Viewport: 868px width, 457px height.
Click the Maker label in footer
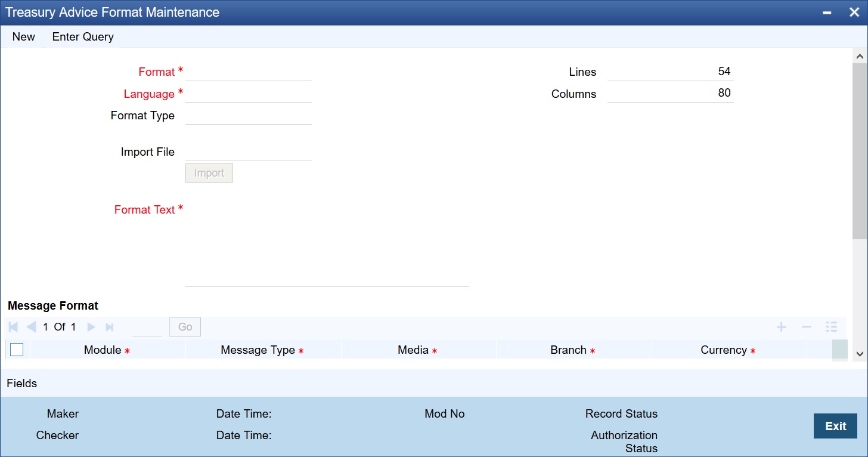click(x=63, y=413)
